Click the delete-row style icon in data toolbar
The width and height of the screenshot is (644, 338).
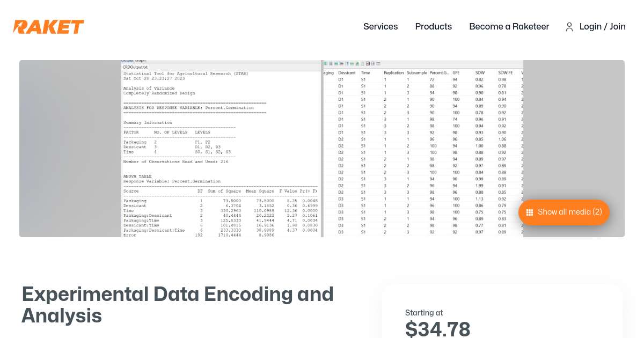[x=341, y=63]
